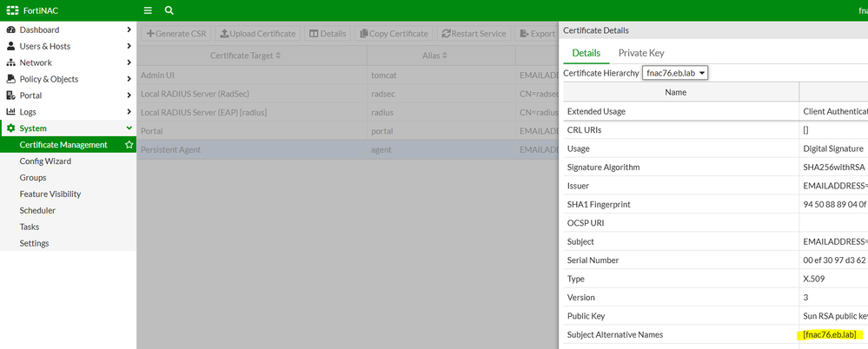868x349 pixels.
Task: Sort by Certificate Target column arrows
Action: pyautogui.click(x=278, y=56)
